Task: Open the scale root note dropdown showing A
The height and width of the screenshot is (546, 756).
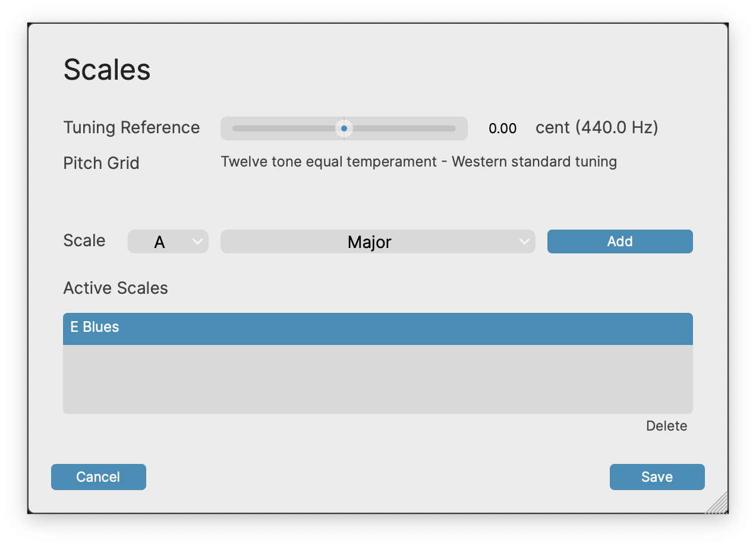Action: (168, 241)
